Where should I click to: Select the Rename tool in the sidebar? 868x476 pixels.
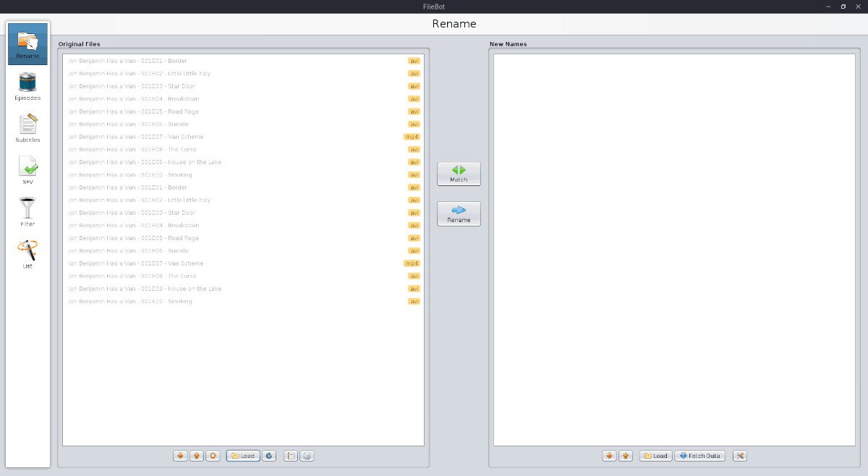(x=27, y=44)
